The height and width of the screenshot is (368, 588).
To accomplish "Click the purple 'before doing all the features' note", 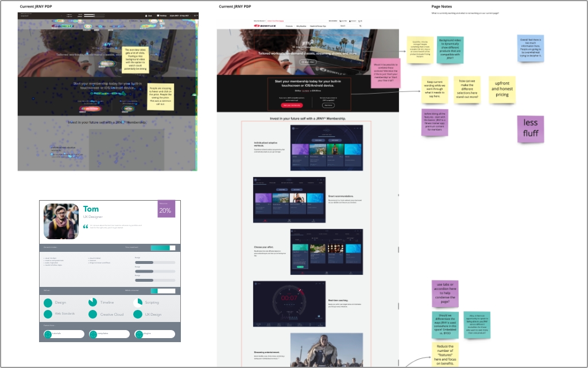I will (435, 122).
